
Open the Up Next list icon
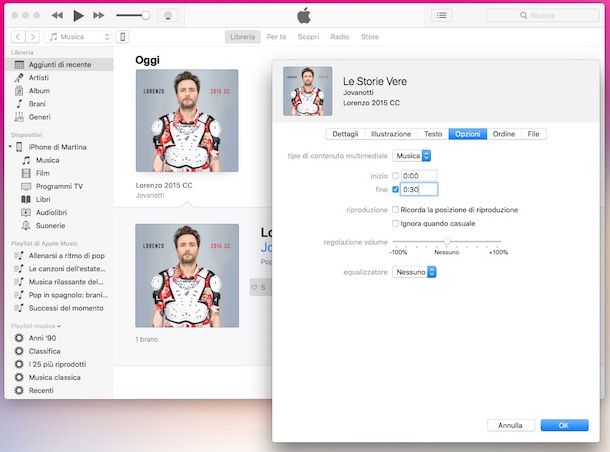click(442, 16)
